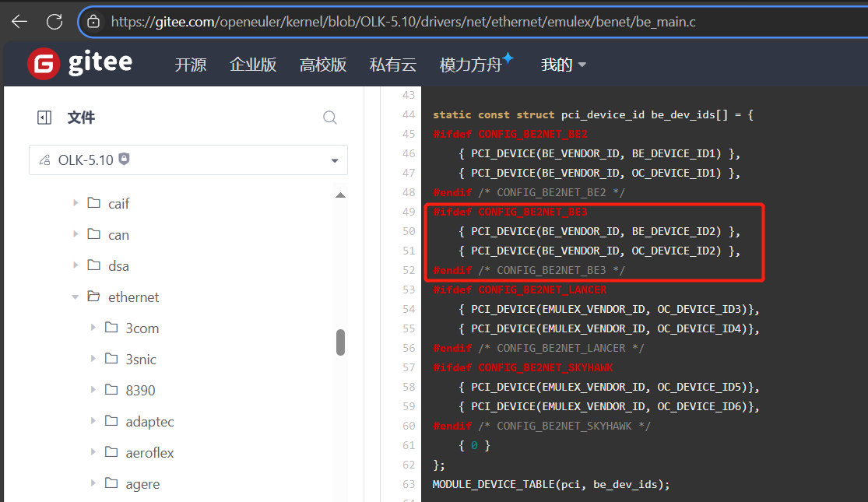Go to 模力方舟 link

pos(471,65)
